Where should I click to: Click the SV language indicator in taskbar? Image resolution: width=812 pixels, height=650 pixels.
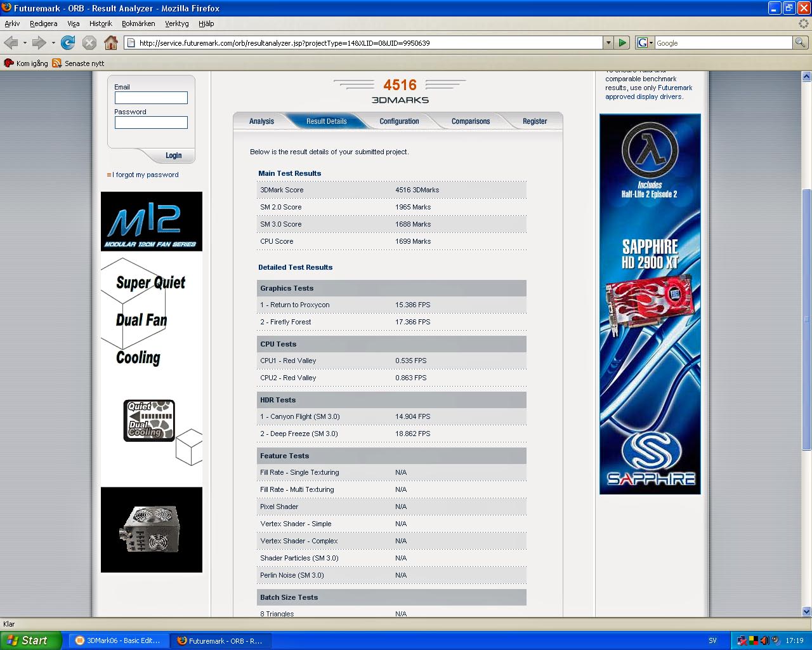712,640
